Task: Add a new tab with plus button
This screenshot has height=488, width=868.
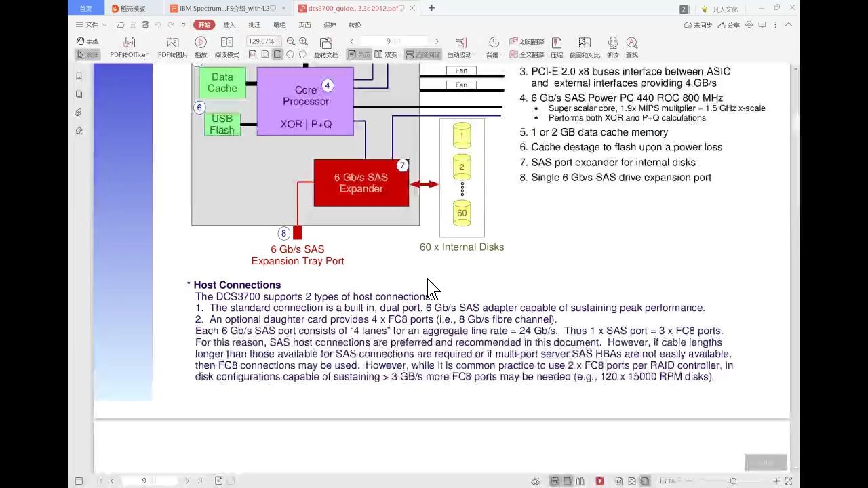Action: (431, 8)
